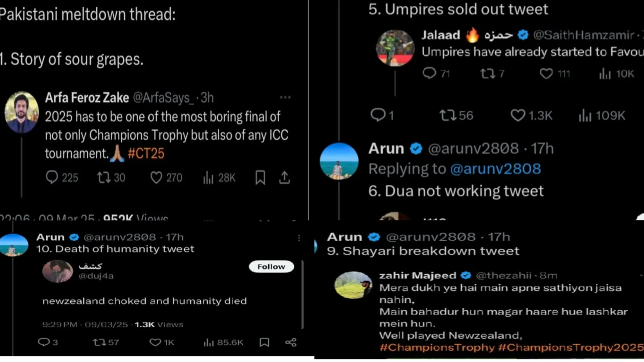
Task: View analytics on the @duj4a tweet
Action: pos(208,342)
